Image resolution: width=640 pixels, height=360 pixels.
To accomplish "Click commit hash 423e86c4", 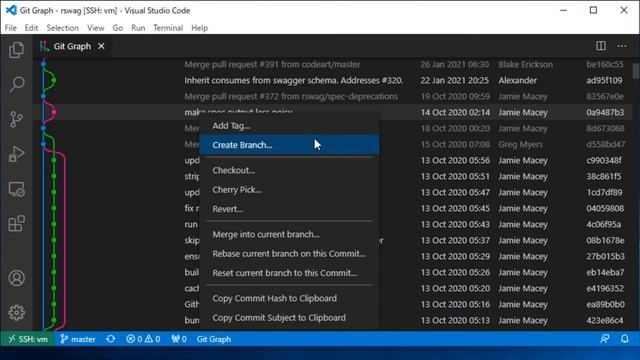I will pos(604,320).
